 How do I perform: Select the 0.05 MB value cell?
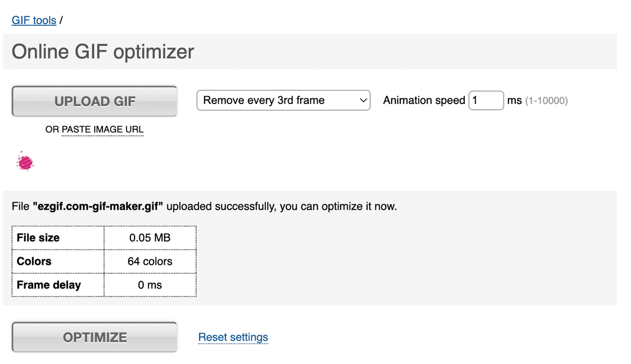click(150, 237)
